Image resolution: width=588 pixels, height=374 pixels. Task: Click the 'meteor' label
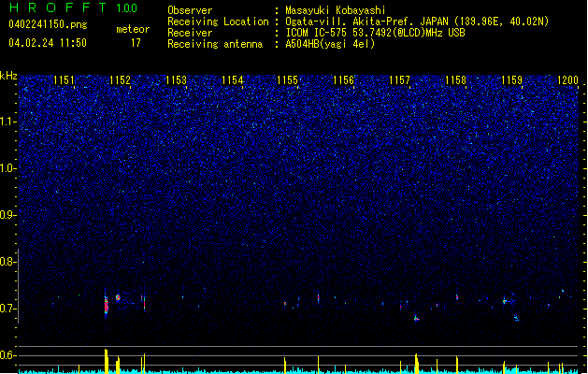coord(133,29)
